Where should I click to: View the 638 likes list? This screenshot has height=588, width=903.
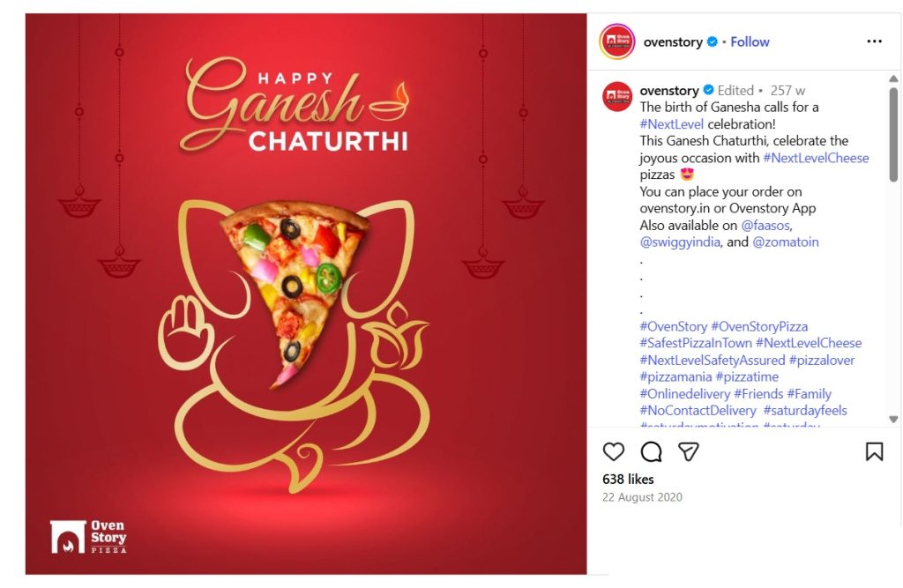[628, 480]
